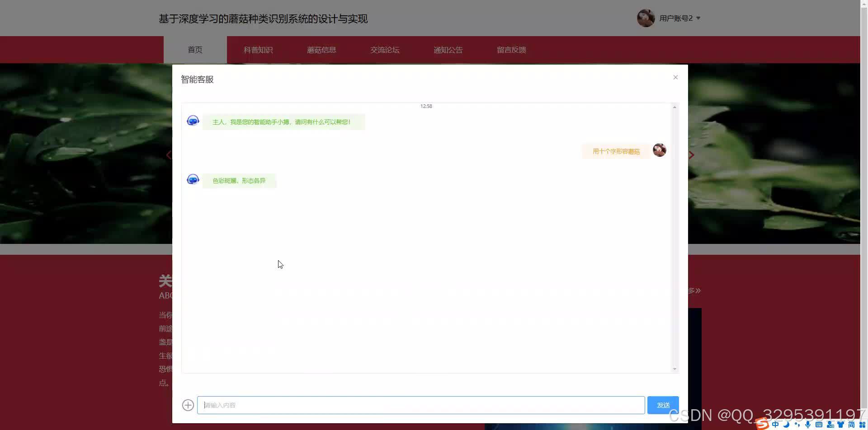Click the microphone voice input icon
The image size is (868, 430).
click(x=808, y=425)
